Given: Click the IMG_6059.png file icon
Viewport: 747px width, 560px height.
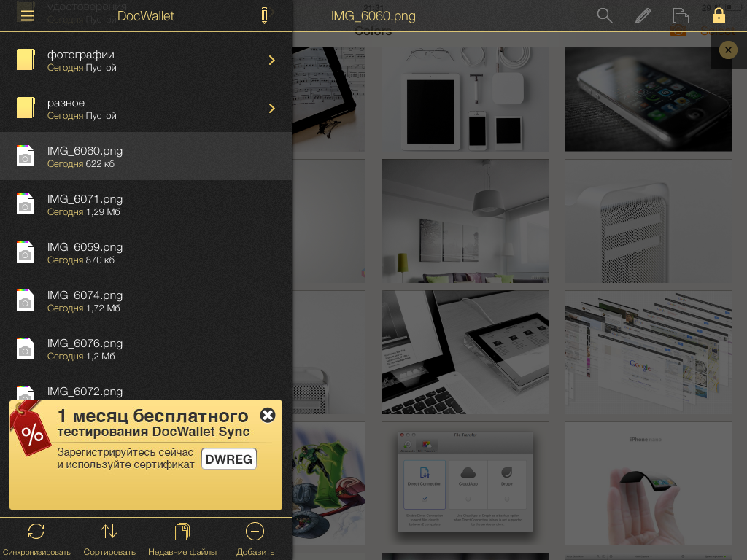Looking at the screenshot, I should (26, 252).
